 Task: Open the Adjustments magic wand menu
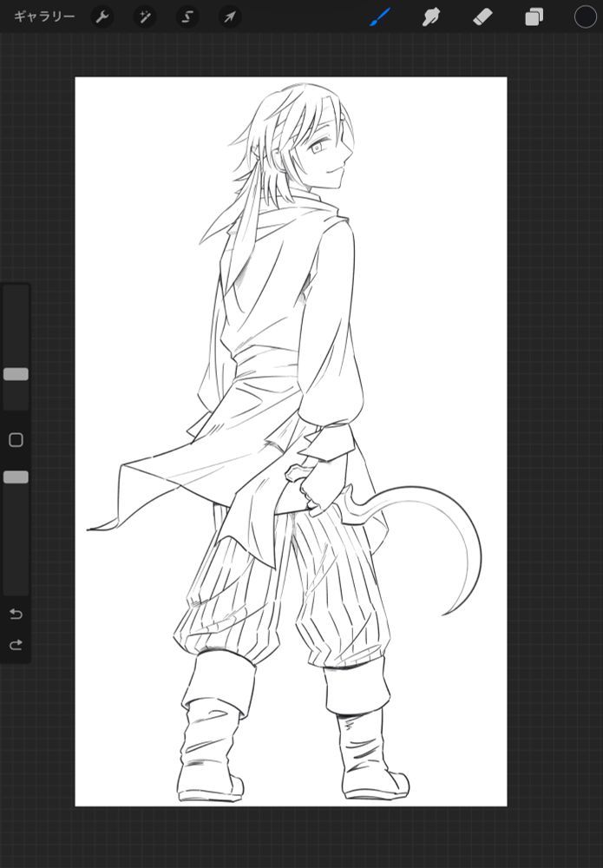click(145, 17)
